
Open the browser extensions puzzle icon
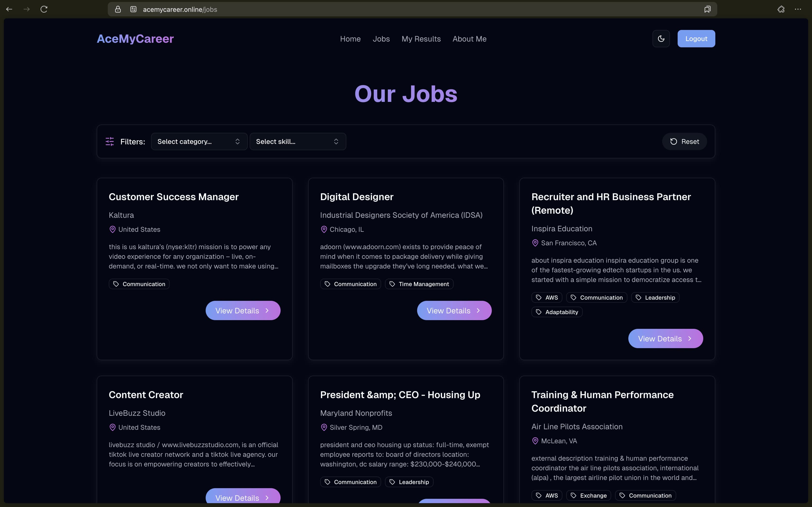781,9
